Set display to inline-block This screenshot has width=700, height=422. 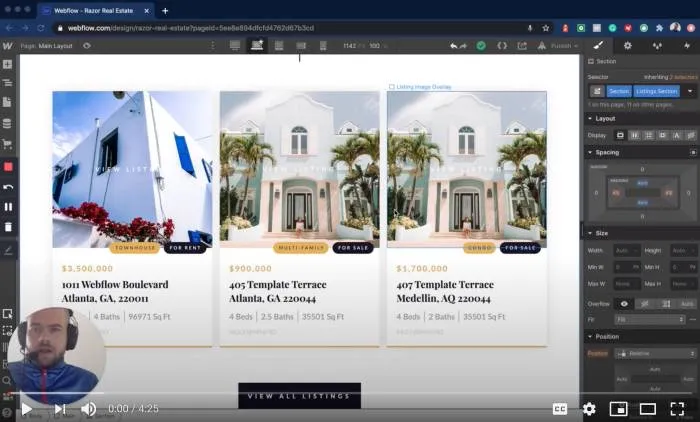click(x=662, y=135)
